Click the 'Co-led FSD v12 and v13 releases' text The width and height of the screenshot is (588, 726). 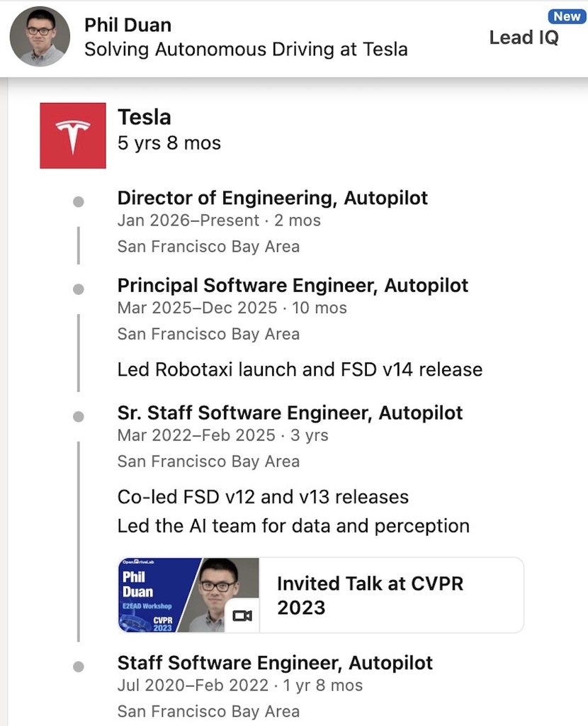(263, 497)
